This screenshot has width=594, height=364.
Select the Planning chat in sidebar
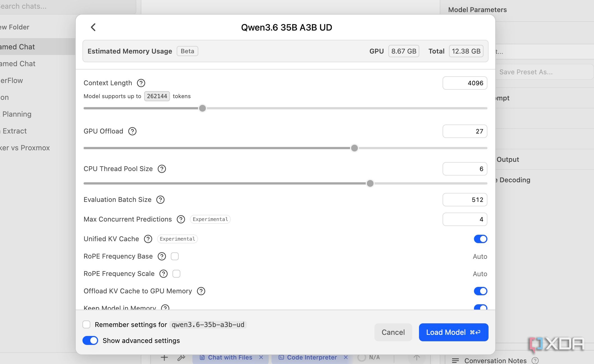(38, 114)
